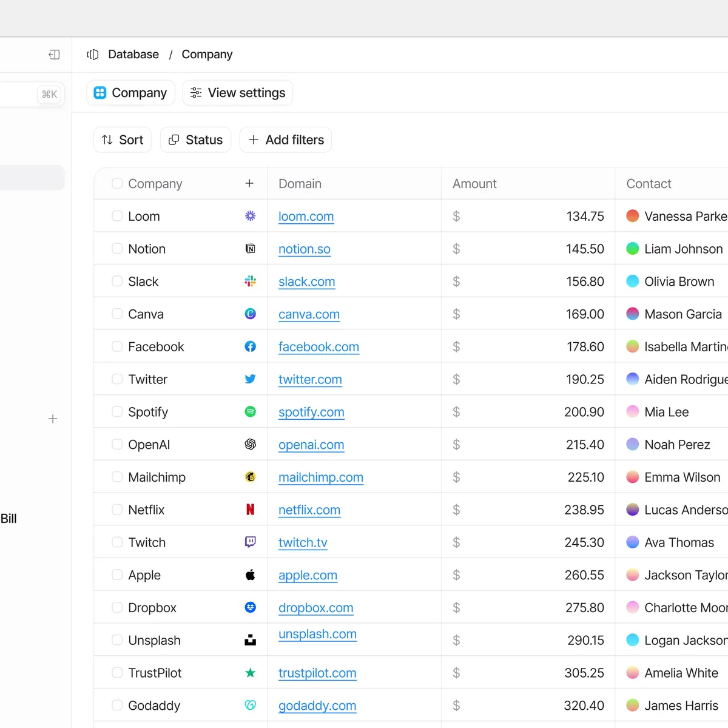Click the Emma Wilson contact cell

point(672,477)
